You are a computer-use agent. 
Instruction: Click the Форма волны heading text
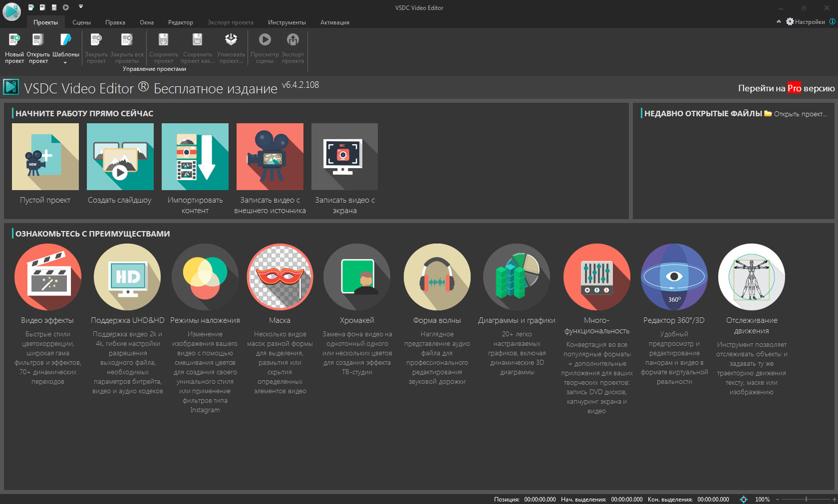tap(437, 320)
